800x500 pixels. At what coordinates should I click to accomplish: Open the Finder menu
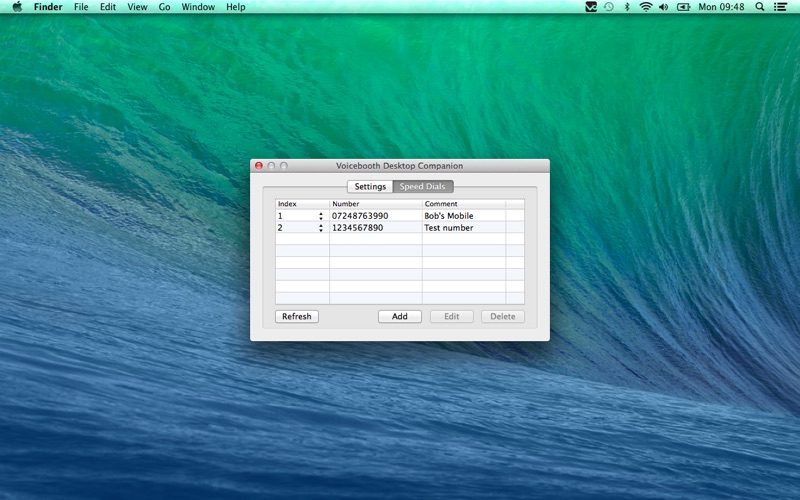pyautogui.click(x=48, y=7)
